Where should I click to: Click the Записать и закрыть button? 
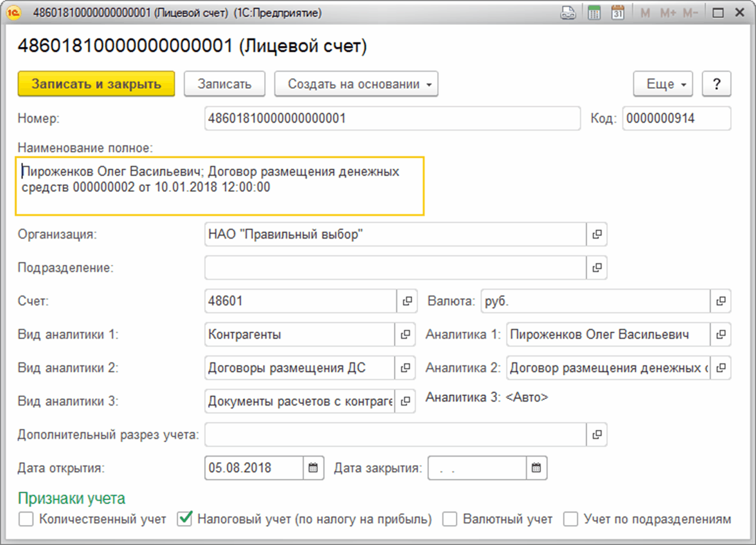96,84
